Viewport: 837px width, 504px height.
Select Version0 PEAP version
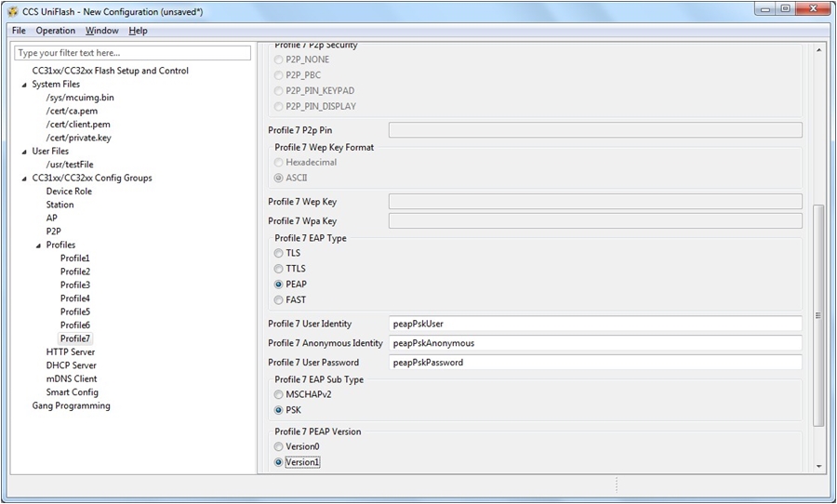click(x=278, y=446)
